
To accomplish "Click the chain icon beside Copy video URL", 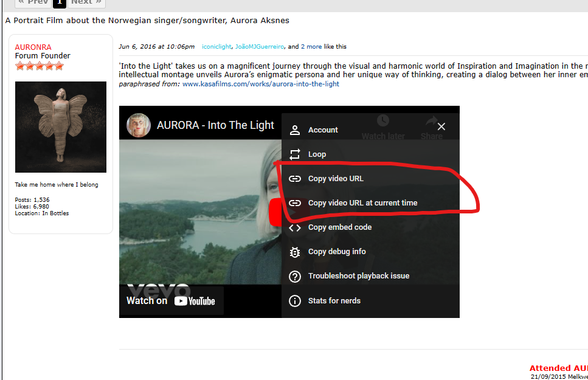I will [295, 179].
